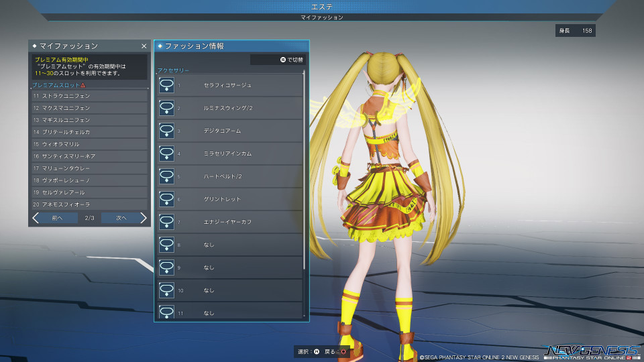The image size is (644, 362).
Task: Click the accessory name ミラセリアインカム
Action: (227, 154)
